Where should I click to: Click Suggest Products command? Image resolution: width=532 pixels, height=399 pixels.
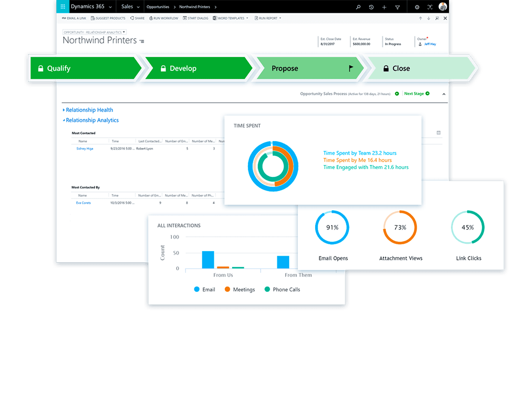108,18
